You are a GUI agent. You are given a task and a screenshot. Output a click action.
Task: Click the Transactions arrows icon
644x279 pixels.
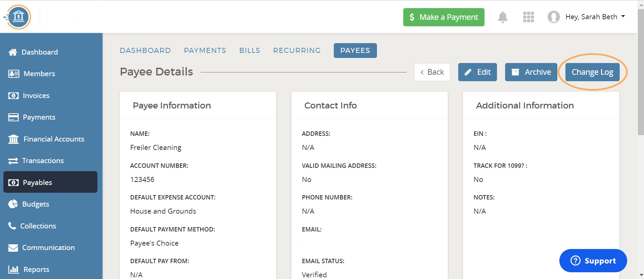(x=13, y=161)
